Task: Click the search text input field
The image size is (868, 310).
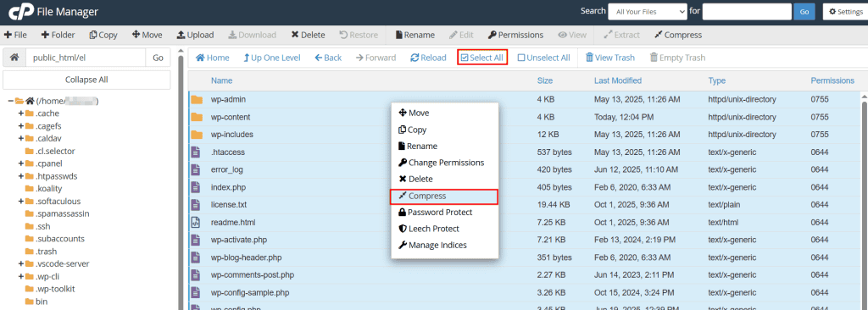Action: click(x=747, y=12)
